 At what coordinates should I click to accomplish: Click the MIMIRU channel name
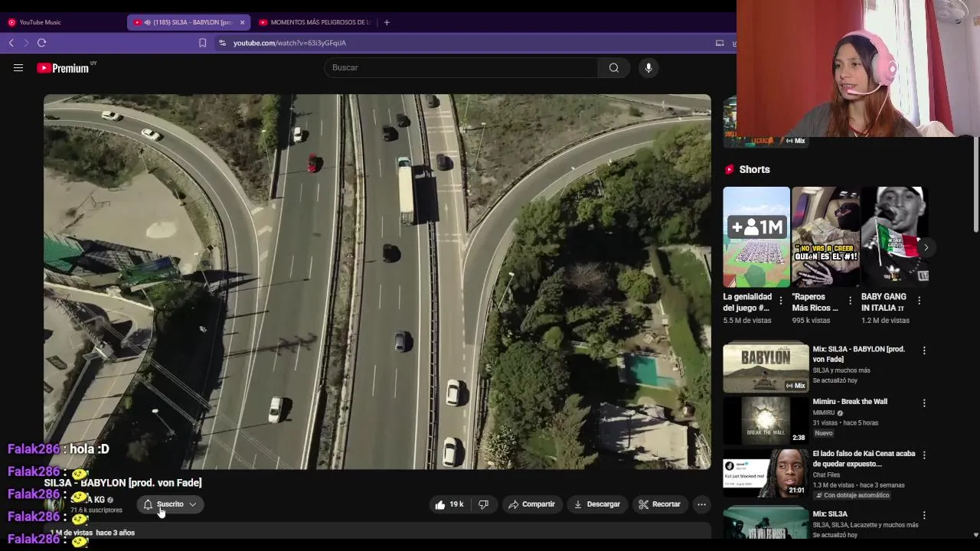point(824,413)
